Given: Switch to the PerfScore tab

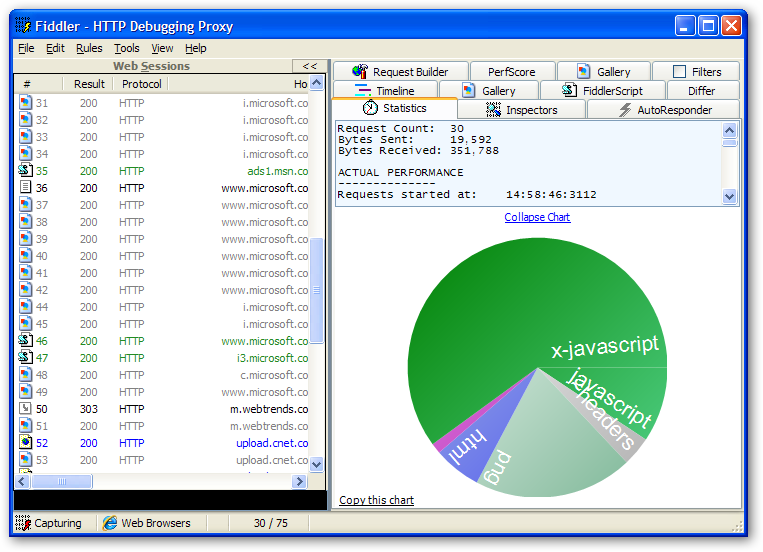Looking at the screenshot, I should (512, 72).
